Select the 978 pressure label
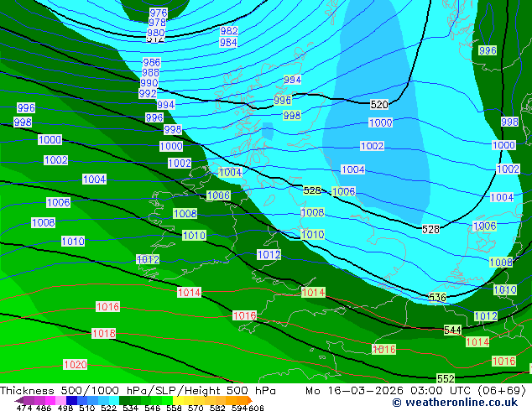The image size is (532, 411). [x=158, y=23]
